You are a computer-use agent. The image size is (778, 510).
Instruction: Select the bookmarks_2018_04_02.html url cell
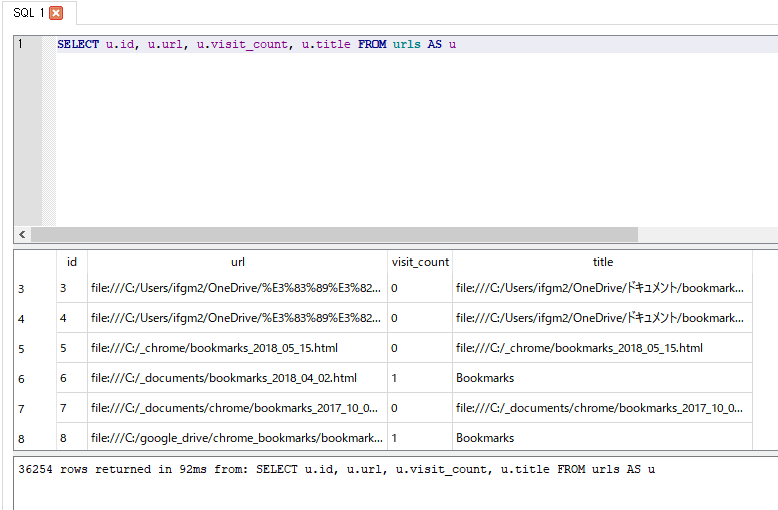click(237, 378)
